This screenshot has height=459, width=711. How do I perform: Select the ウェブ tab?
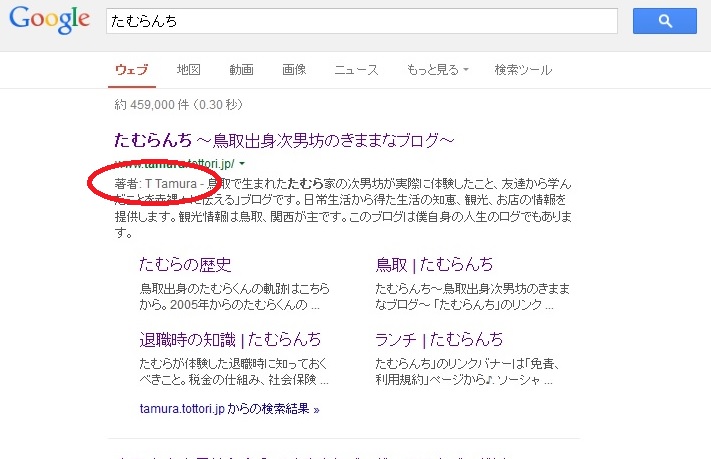point(131,70)
